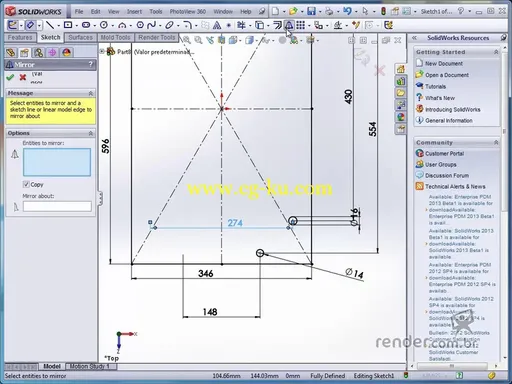Click the Exit Sketch icon
This screenshot has width=512, height=384.
12,25
